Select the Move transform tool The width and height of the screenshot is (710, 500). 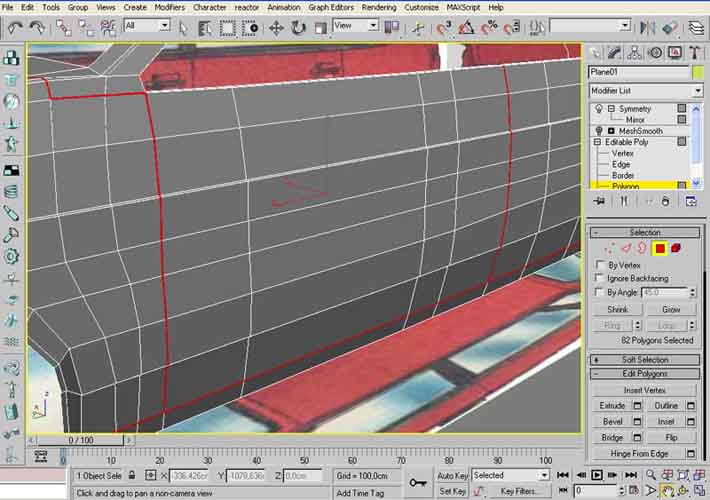click(x=276, y=27)
